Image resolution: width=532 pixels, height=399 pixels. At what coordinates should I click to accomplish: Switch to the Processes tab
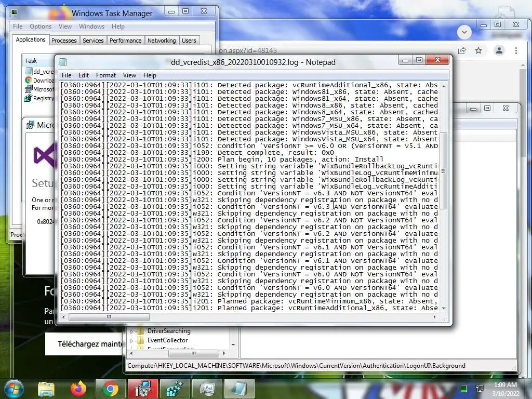coord(64,41)
